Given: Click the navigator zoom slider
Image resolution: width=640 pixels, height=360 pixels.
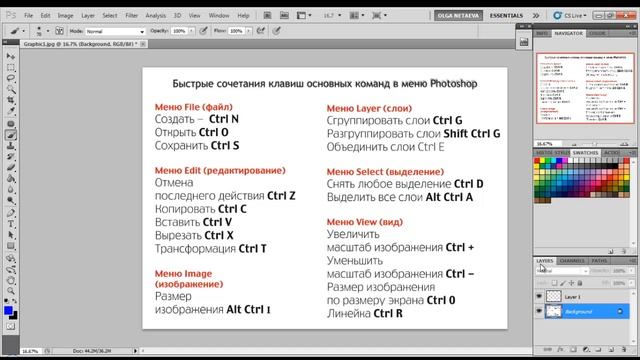Looking at the screenshot, I should coord(594,144).
